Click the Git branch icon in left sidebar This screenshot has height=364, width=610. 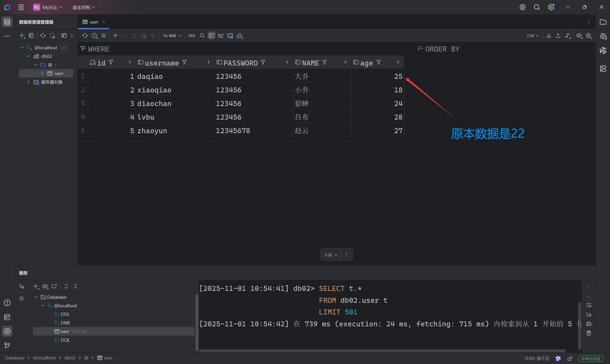pos(7,345)
